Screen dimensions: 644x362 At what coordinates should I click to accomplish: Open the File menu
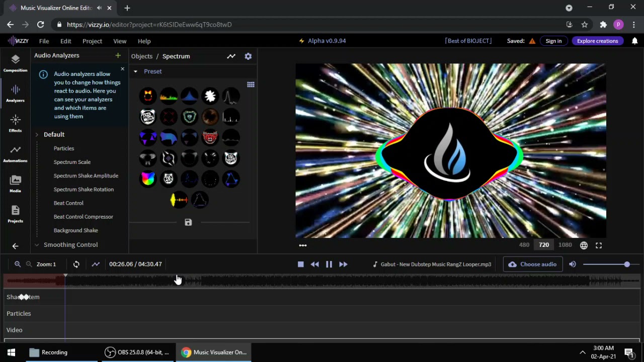click(x=44, y=41)
